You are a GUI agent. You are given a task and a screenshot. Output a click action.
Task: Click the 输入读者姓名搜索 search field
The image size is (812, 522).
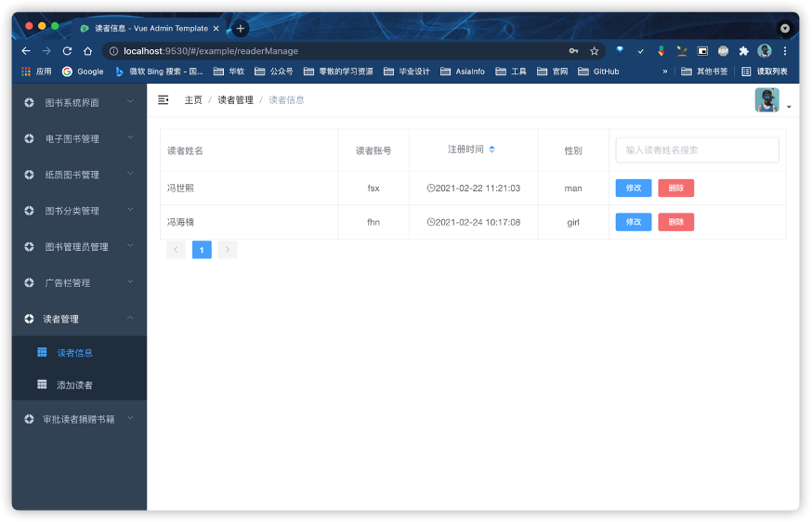[x=697, y=150]
